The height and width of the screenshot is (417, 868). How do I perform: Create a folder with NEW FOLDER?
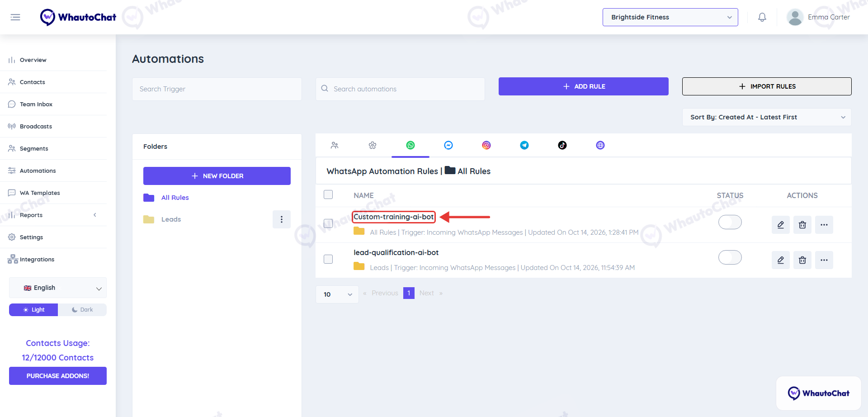tap(217, 176)
